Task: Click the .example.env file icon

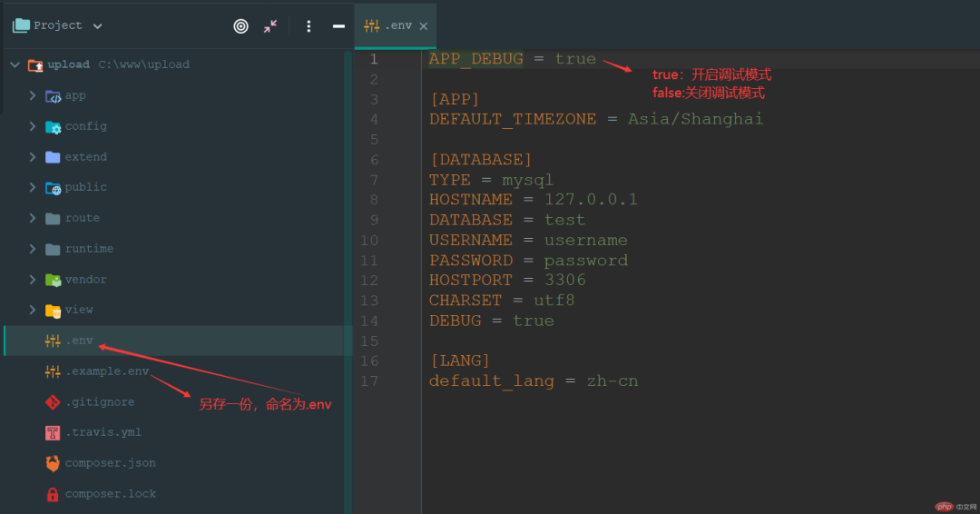Action: [53, 371]
